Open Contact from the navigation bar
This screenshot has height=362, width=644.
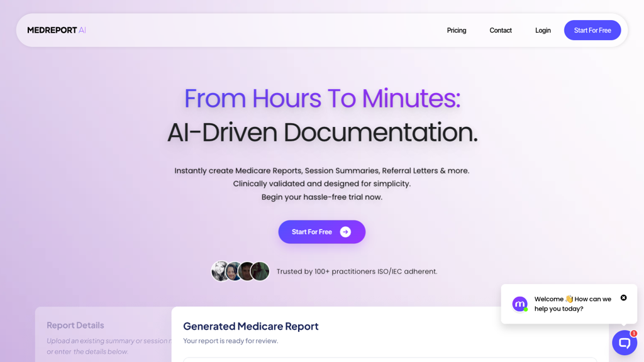point(501,30)
